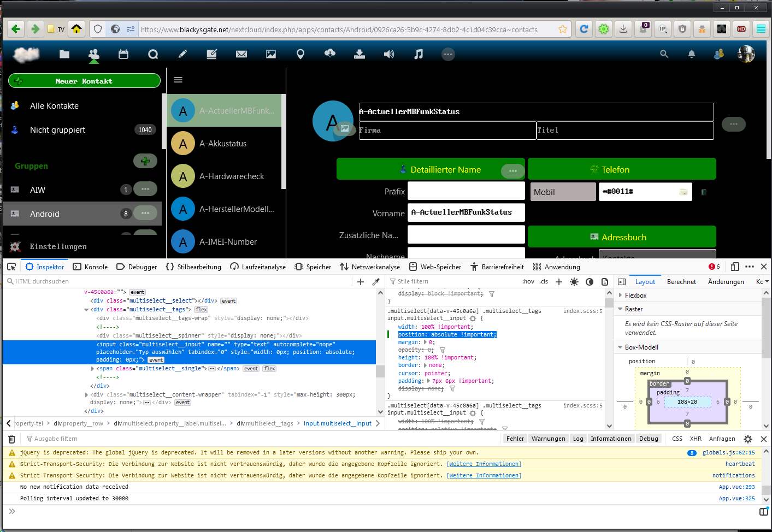Expand the margin shorthand property value

pos(426,342)
